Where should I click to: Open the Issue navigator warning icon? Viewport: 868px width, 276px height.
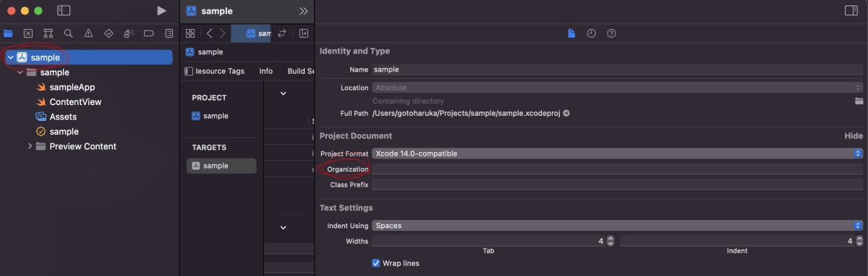coord(88,33)
